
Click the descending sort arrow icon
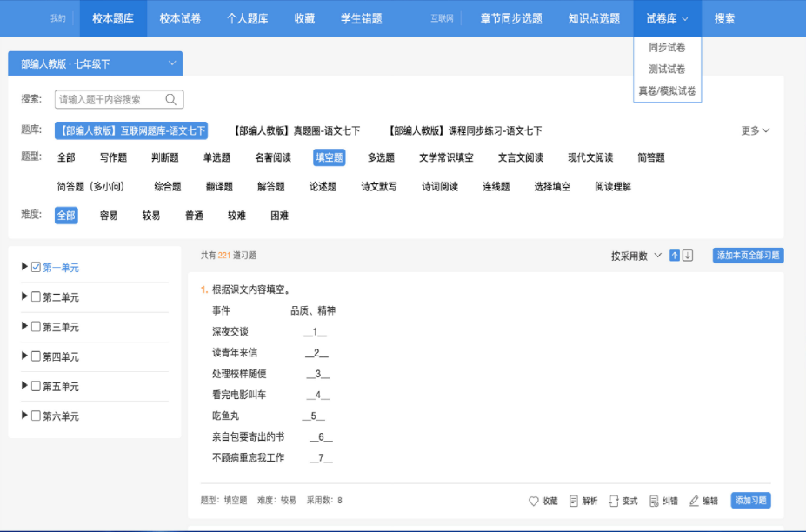[x=688, y=256]
